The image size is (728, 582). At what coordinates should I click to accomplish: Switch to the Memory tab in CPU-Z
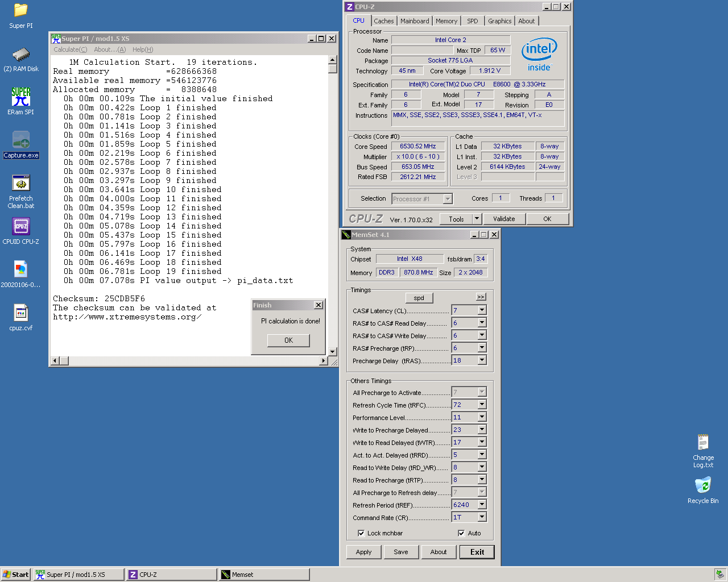[446, 21]
